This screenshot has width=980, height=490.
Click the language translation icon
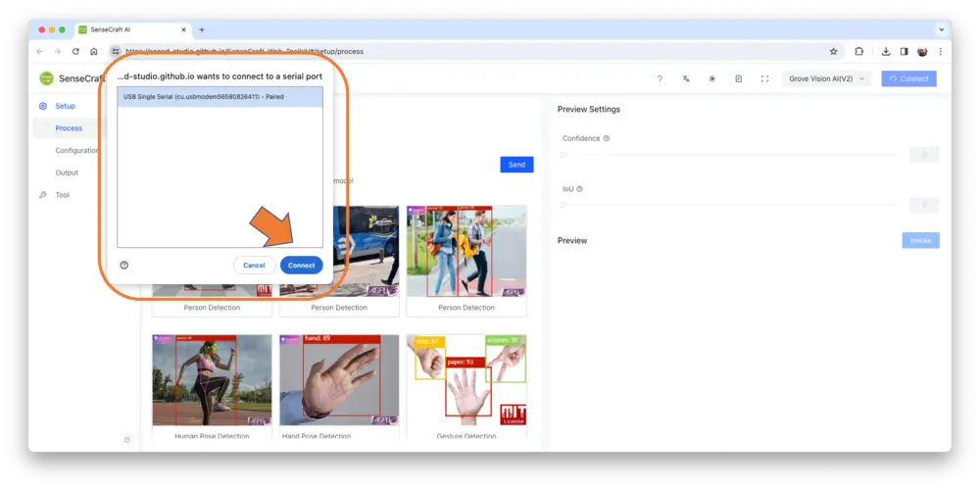tap(686, 79)
